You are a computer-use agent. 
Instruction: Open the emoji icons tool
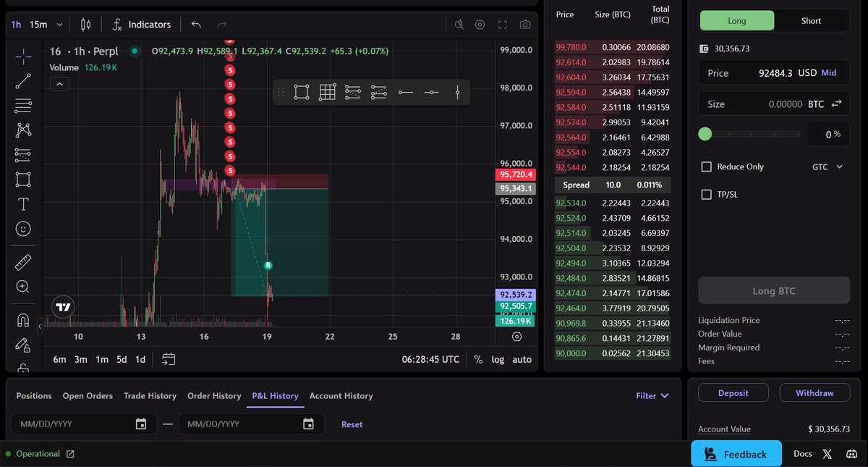[x=23, y=229]
